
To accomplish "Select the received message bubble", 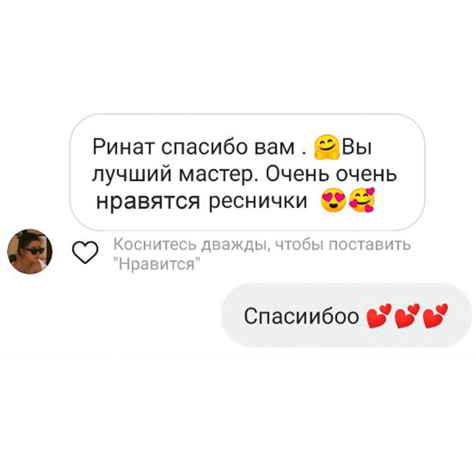I will pyautogui.click(x=247, y=172).
